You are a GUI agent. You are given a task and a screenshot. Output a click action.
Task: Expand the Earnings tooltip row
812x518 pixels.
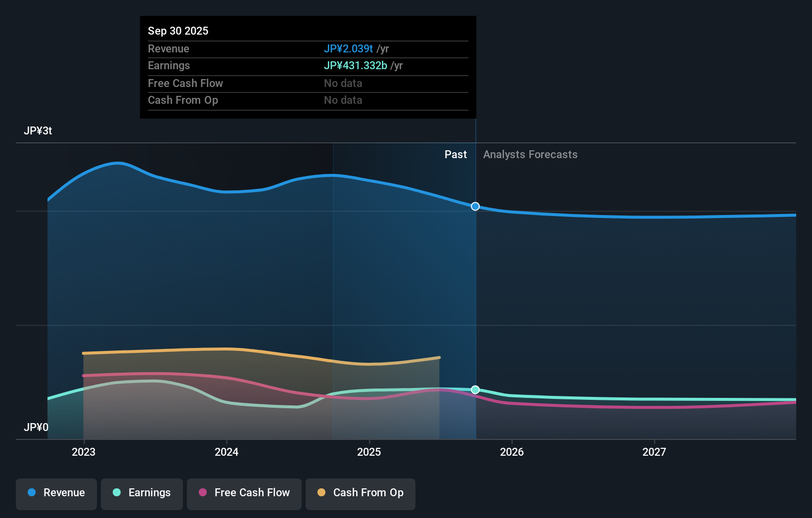tap(308, 66)
